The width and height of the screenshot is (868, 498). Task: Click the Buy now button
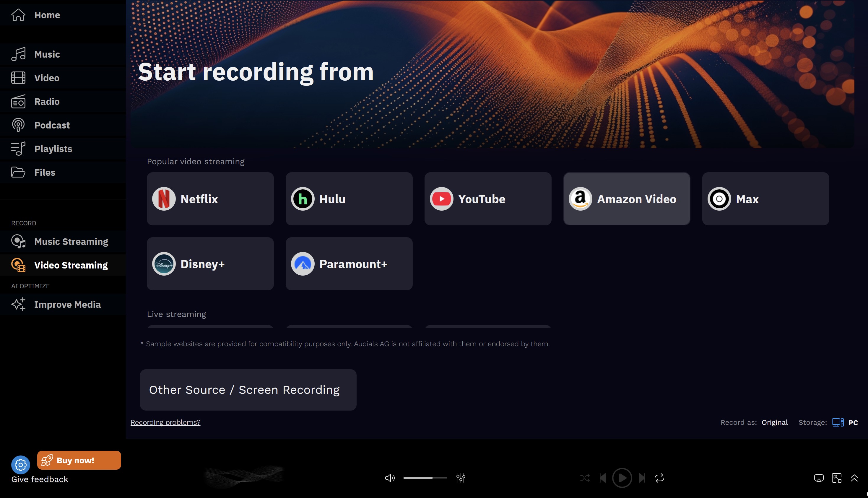click(79, 460)
